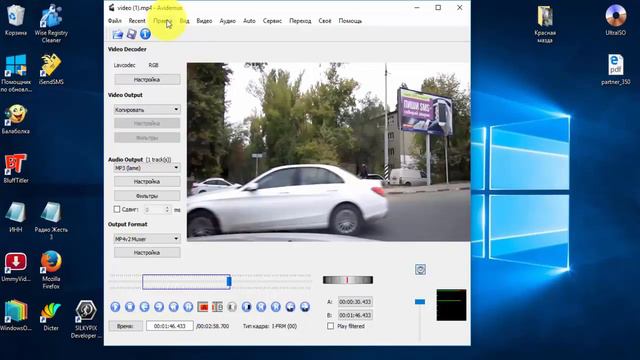
Task: Click the marker A time value
Action: point(355,302)
